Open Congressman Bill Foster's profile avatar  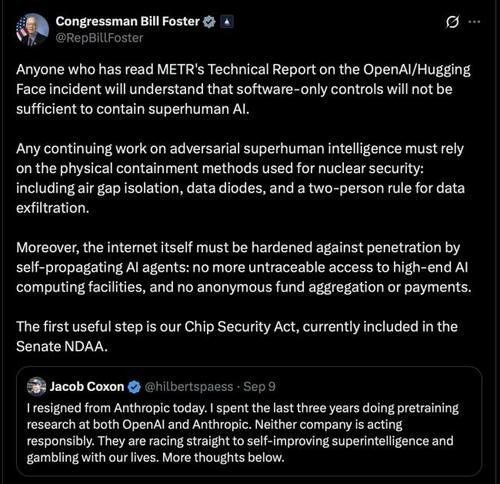(32, 29)
